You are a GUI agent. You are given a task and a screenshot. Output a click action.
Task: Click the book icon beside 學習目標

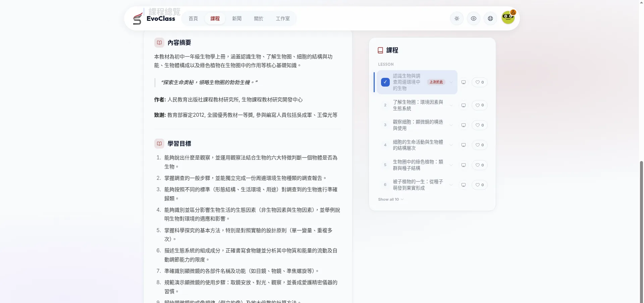click(x=159, y=144)
